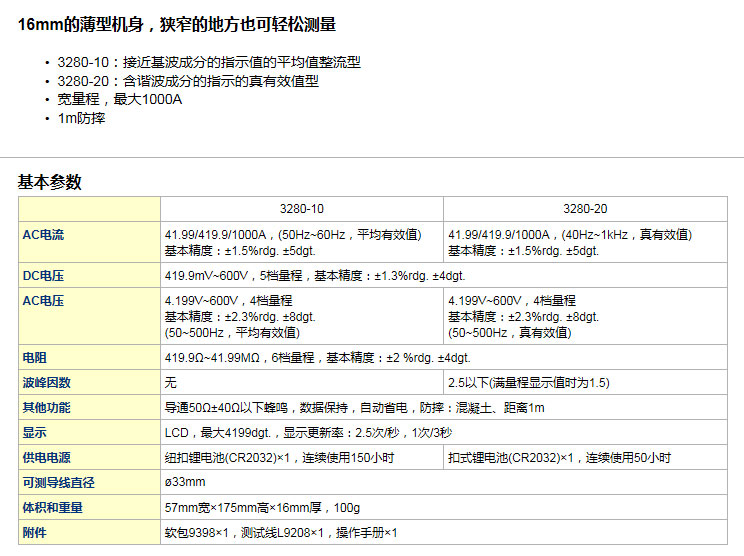Select the 波峰因数 row label
Viewport: 744px width, 556px height.
[x=47, y=382]
